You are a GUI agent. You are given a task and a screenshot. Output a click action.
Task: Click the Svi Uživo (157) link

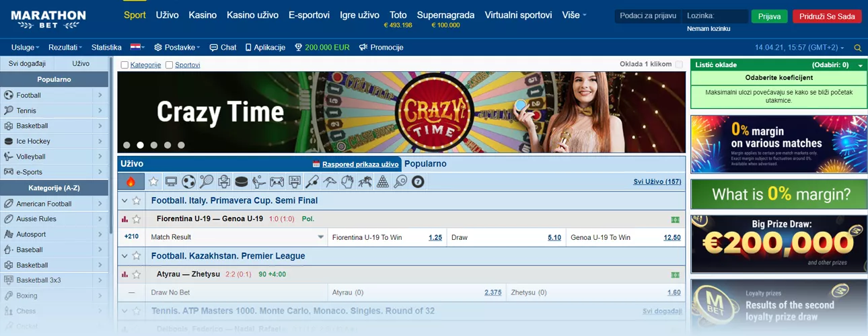point(657,181)
